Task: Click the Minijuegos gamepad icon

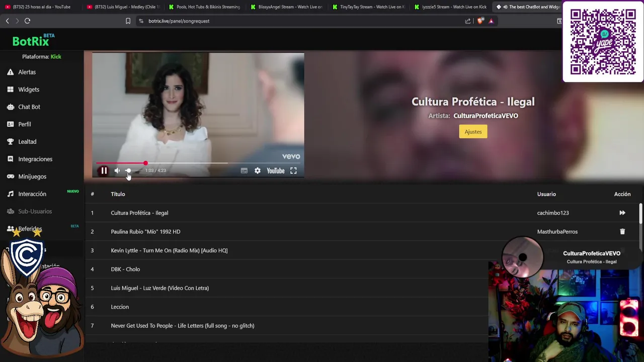Action: (10, 176)
